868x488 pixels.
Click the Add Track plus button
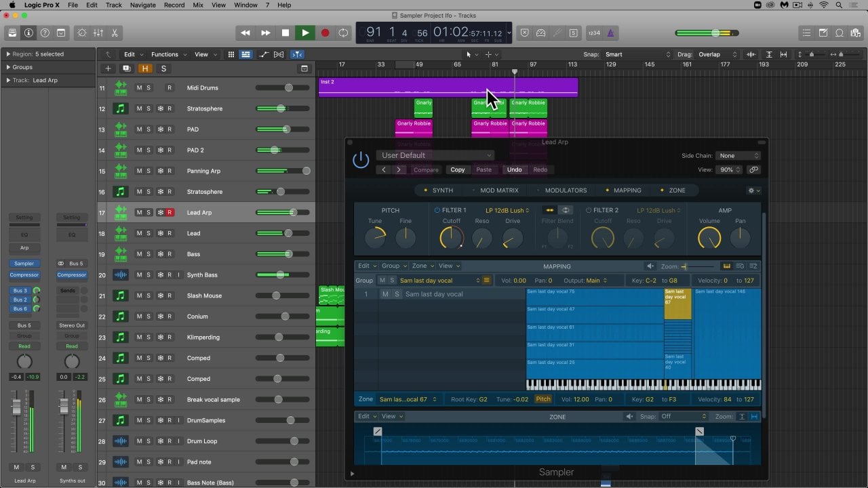pyautogui.click(x=108, y=68)
